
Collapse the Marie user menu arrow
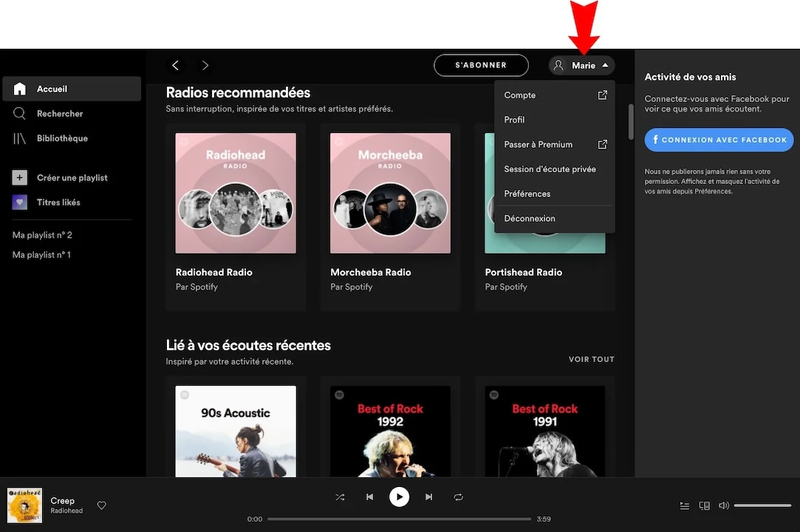[x=605, y=65]
